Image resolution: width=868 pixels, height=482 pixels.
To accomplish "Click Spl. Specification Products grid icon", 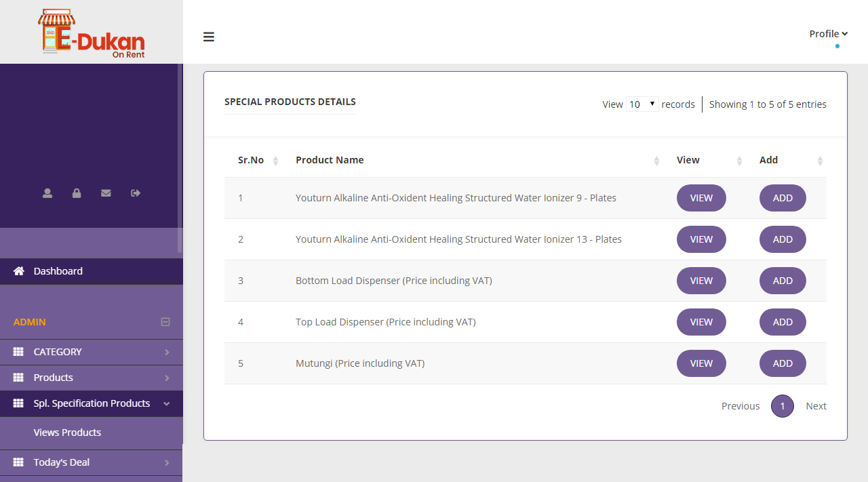I will pyautogui.click(x=19, y=403).
